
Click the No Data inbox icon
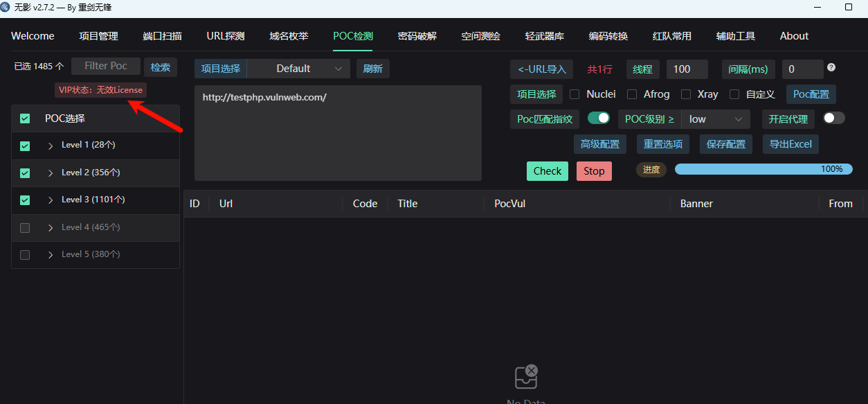526,376
